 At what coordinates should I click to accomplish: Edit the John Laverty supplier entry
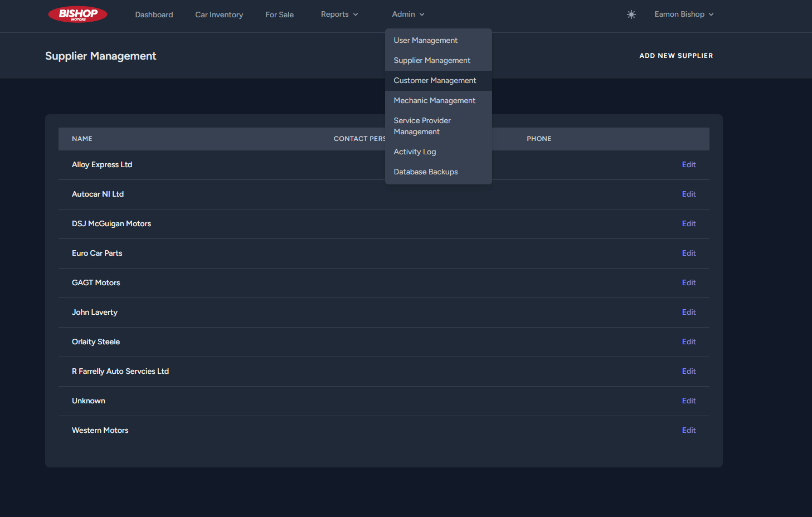(688, 312)
